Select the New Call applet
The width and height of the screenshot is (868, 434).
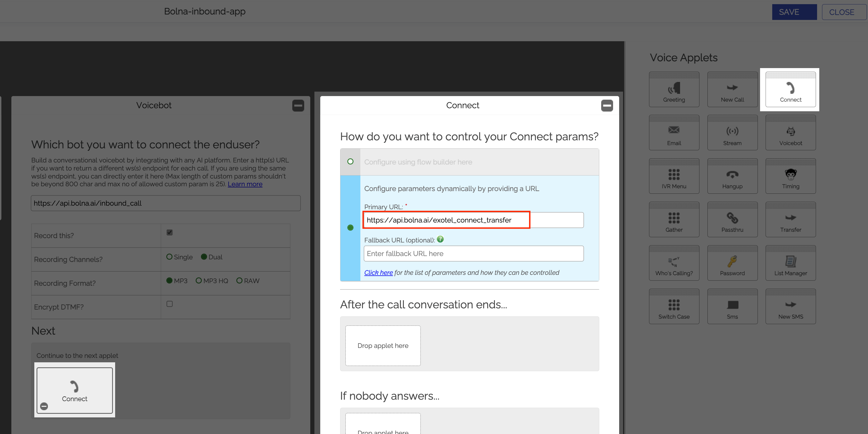(732, 89)
